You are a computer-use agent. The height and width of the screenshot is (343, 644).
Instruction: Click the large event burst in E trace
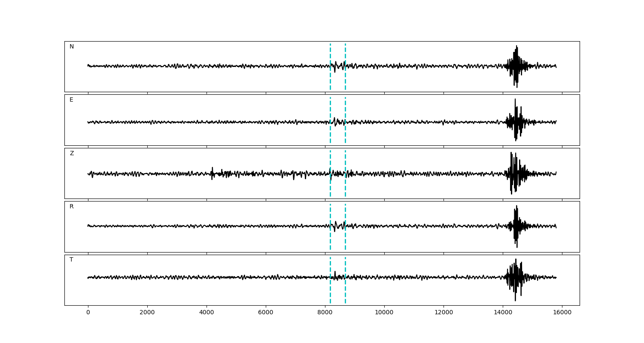point(516,121)
